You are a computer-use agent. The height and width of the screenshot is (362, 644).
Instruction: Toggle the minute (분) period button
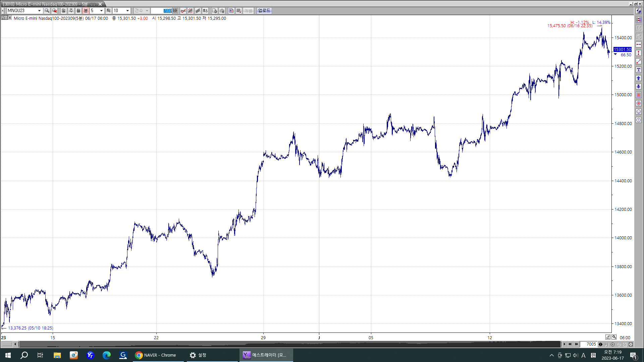click(86, 11)
